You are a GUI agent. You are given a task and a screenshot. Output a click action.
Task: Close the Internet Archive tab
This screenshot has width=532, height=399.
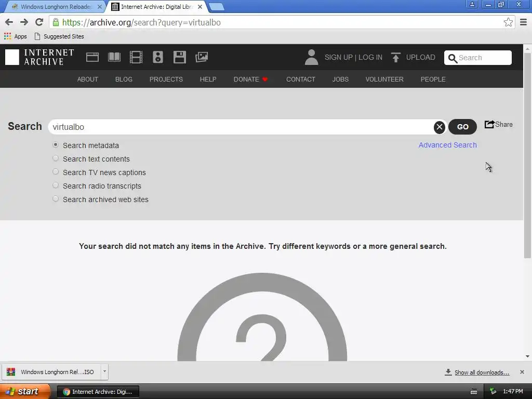coord(200,7)
